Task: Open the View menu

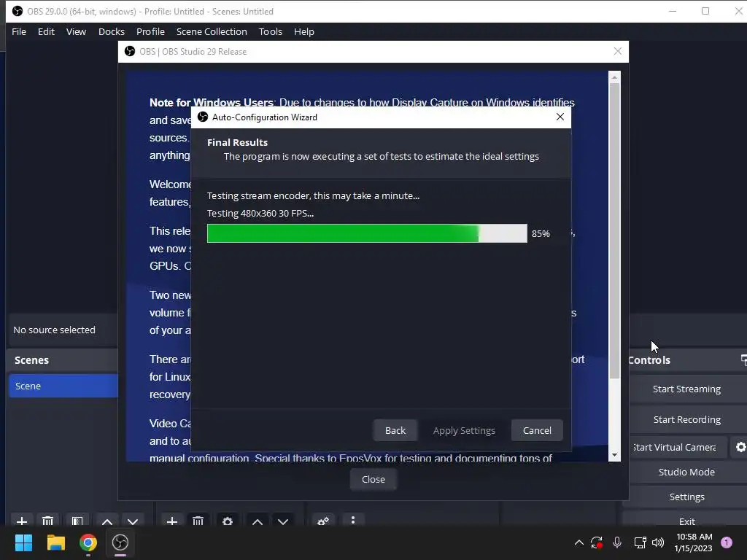Action: [76, 31]
